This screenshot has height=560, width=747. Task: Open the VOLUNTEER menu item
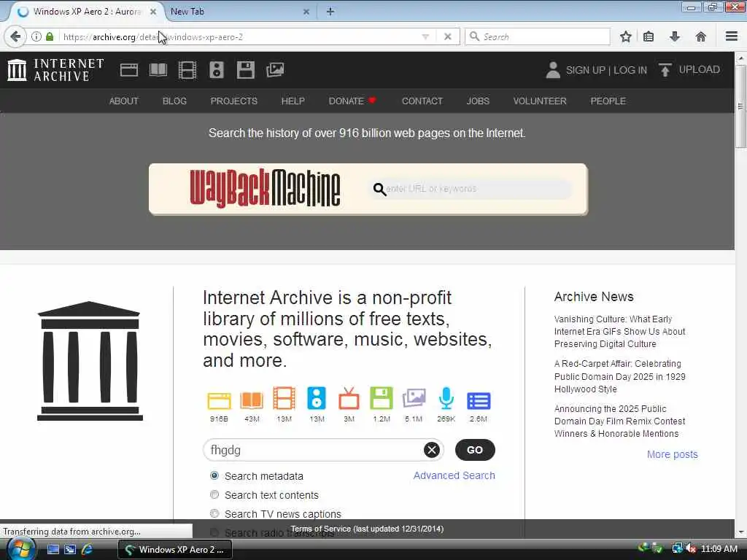pos(540,101)
